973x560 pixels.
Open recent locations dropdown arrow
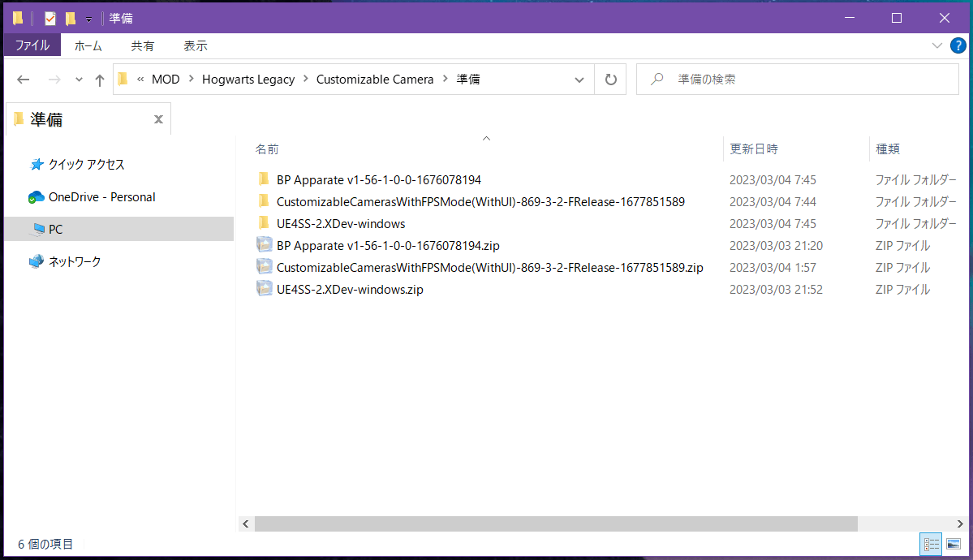point(79,80)
